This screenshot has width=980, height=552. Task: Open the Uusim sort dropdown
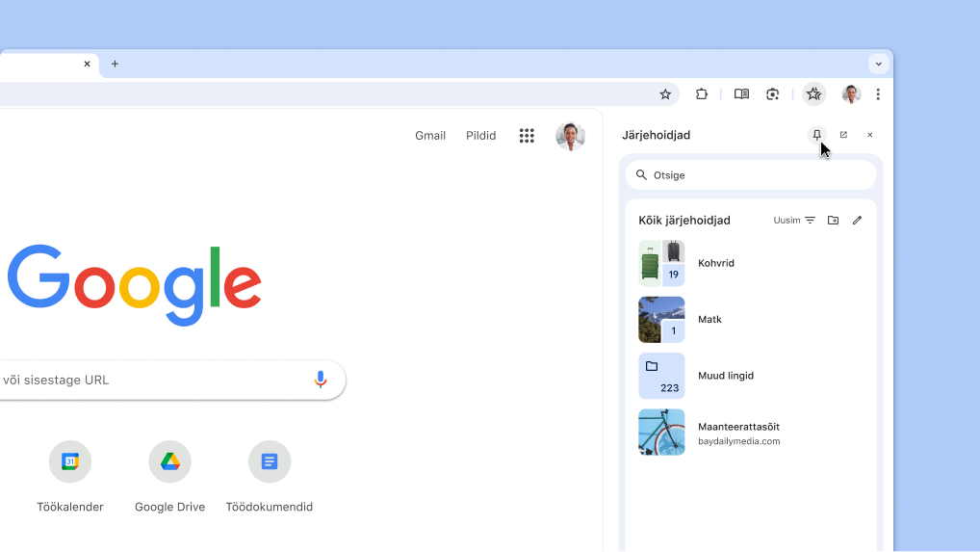pyautogui.click(x=794, y=220)
